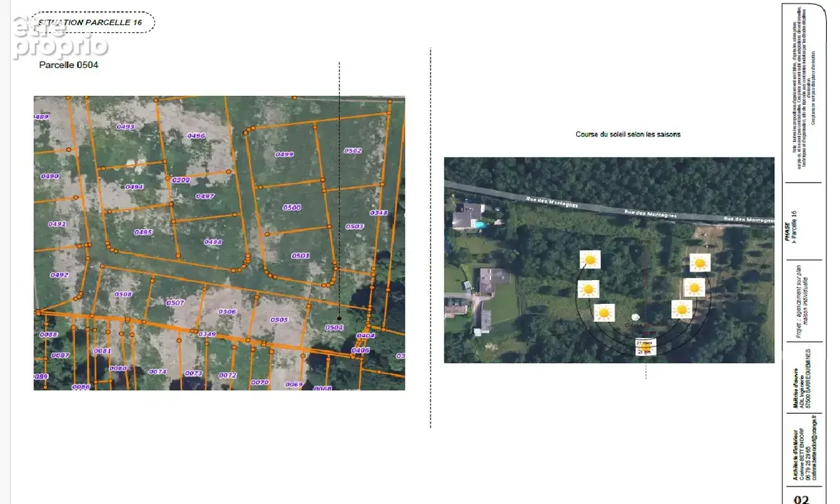Click the 0349 label on the road line
Image resolution: width=840 pixels, height=504 pixels.
coord(207,334)
